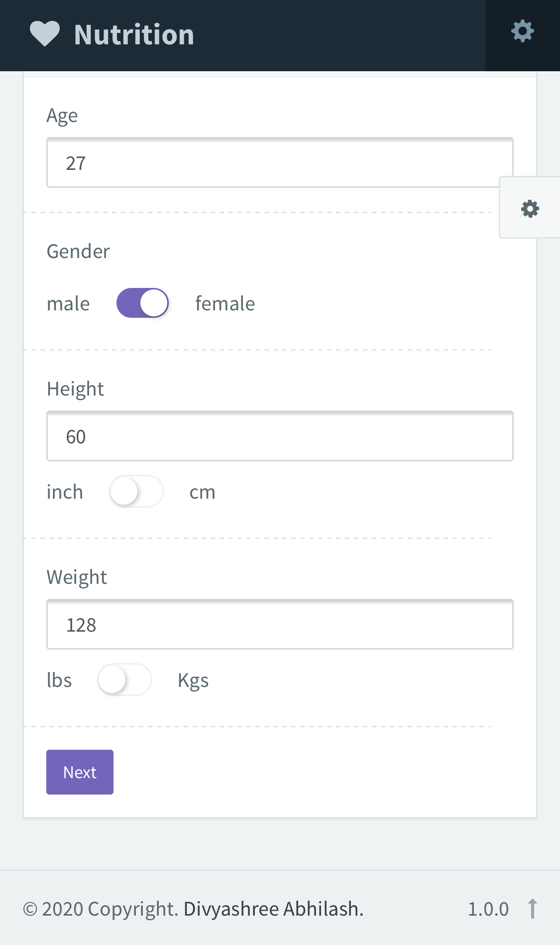Open settings gear in header bar
This screenshot has height=945, width=560.
523,31
